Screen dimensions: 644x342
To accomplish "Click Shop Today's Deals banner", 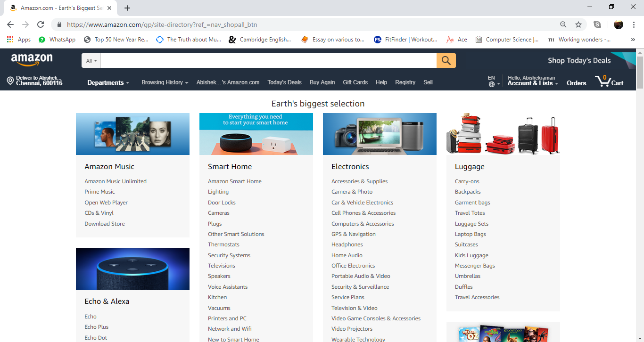I will 579,60.
